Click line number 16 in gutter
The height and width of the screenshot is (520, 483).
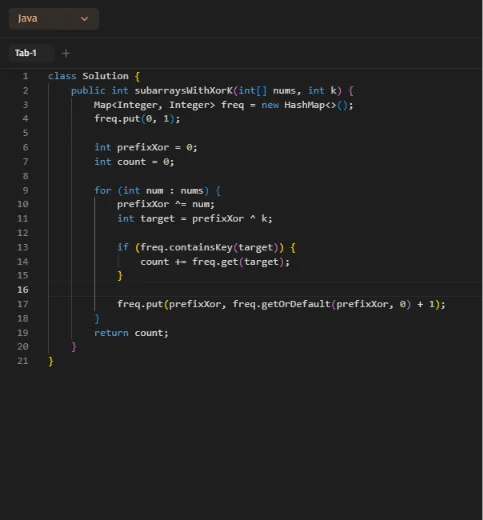23,290
